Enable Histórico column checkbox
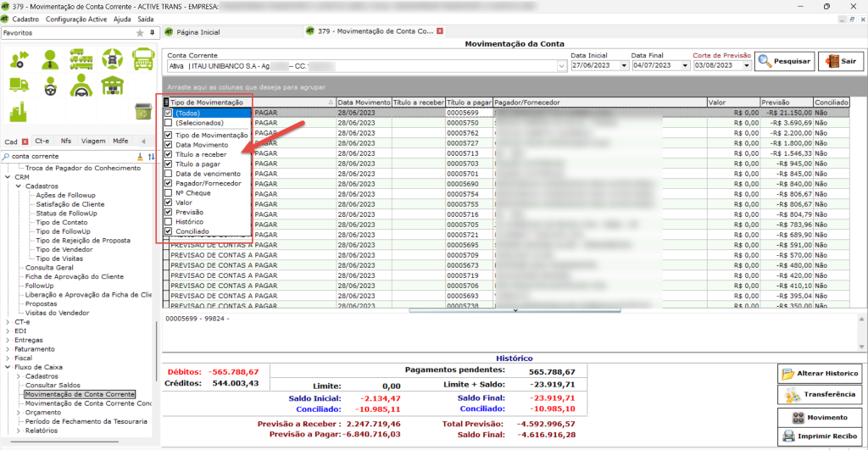 click(x=169, y=222)
